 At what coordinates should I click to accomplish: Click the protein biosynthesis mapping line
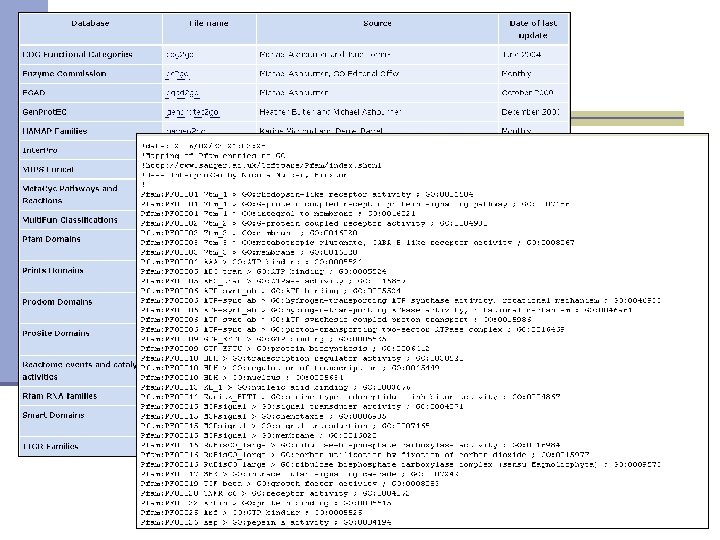point(285,349)
